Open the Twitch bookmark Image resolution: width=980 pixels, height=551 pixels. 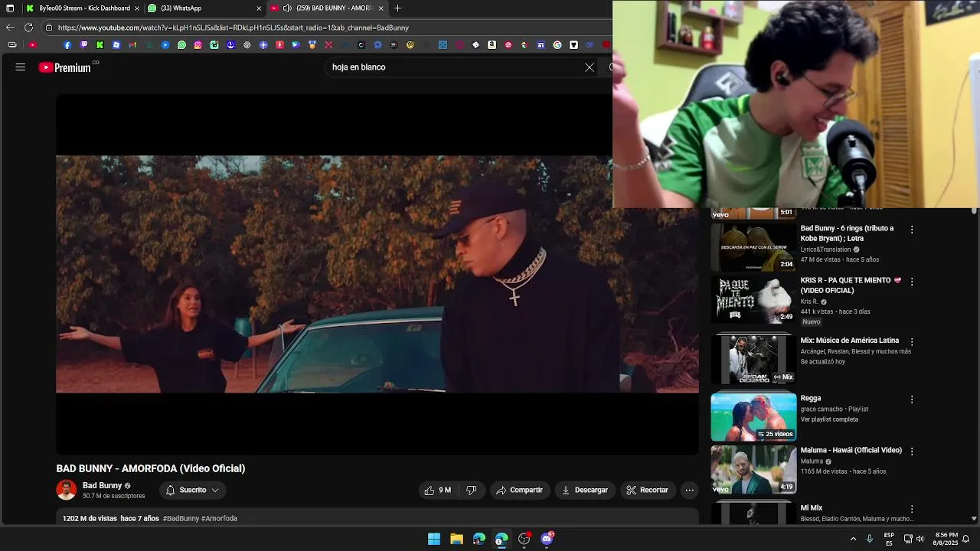(x=83, y=45)
